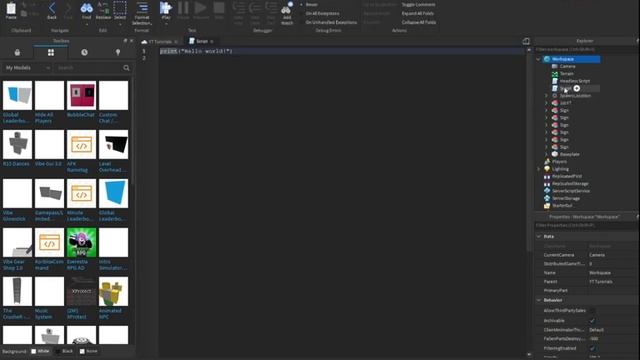Click the Global Leaderboard model thumbnail
The image size is (640, 360).
pos(17,95)
